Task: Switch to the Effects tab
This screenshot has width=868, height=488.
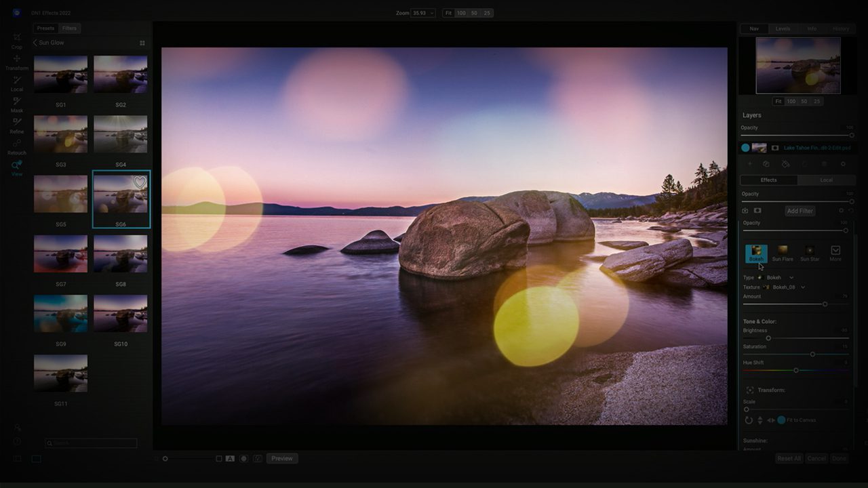Action: [769, 180]
